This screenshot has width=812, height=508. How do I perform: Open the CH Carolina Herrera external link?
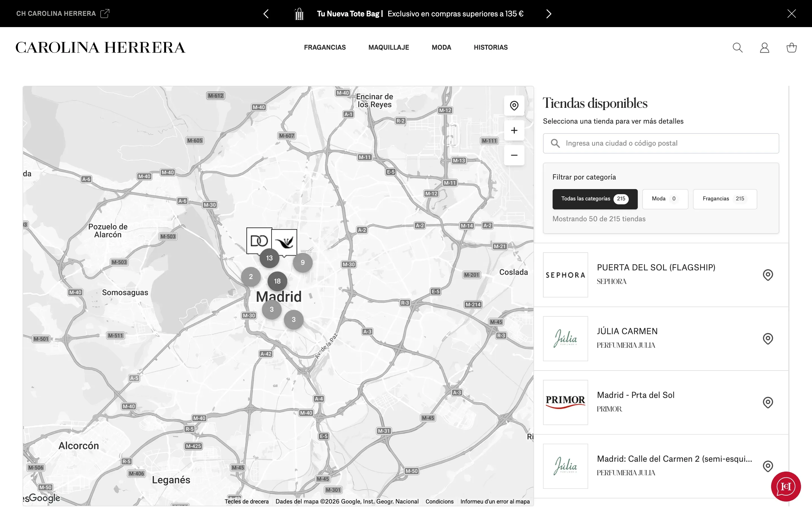(x=63, y=14)
